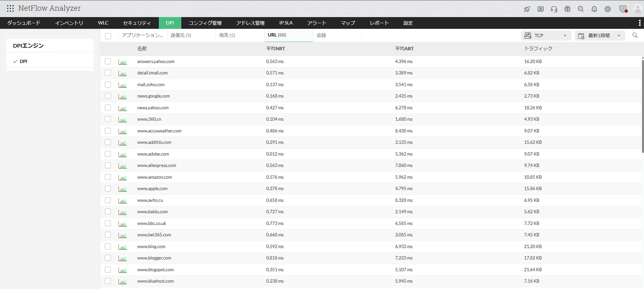
Task: Toggle the select-all checkbox in tab row
Action: (x=108, y=36)
